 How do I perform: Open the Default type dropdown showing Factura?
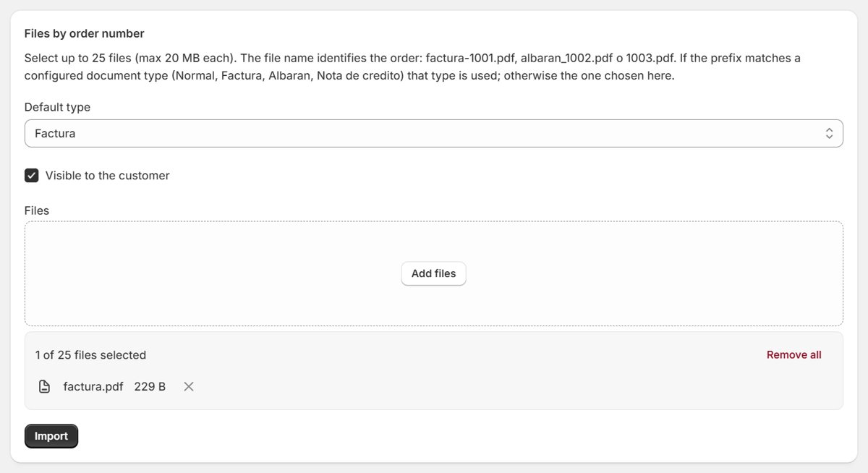[434, 133]
